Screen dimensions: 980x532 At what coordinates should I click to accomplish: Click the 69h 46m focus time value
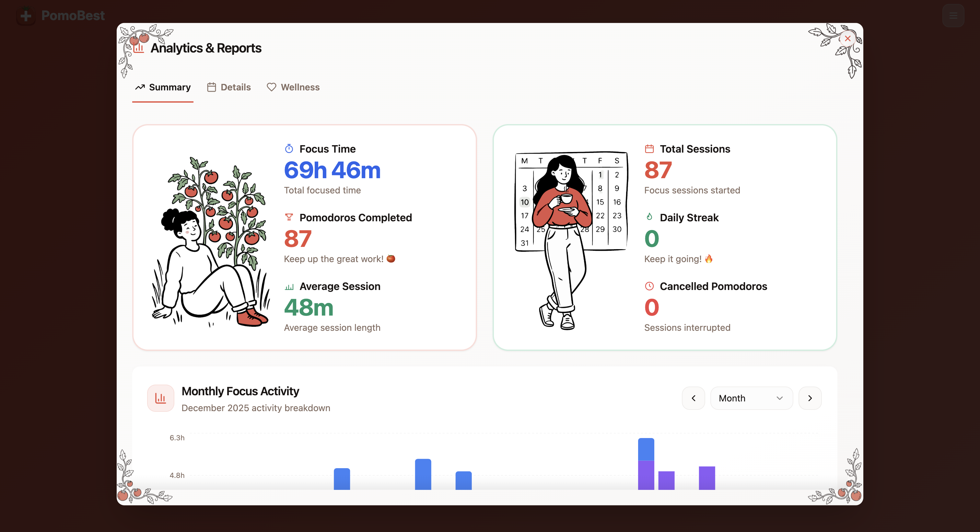click(x=332, y=170)
